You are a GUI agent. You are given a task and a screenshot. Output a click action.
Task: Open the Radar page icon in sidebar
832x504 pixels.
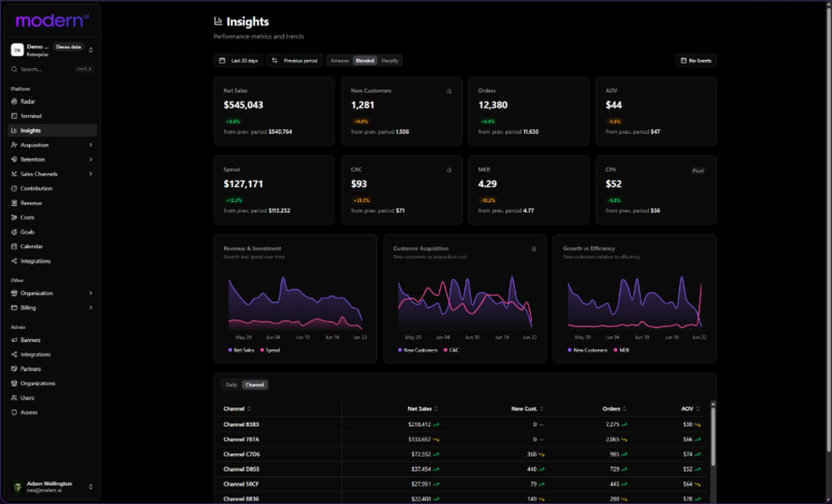14,101
